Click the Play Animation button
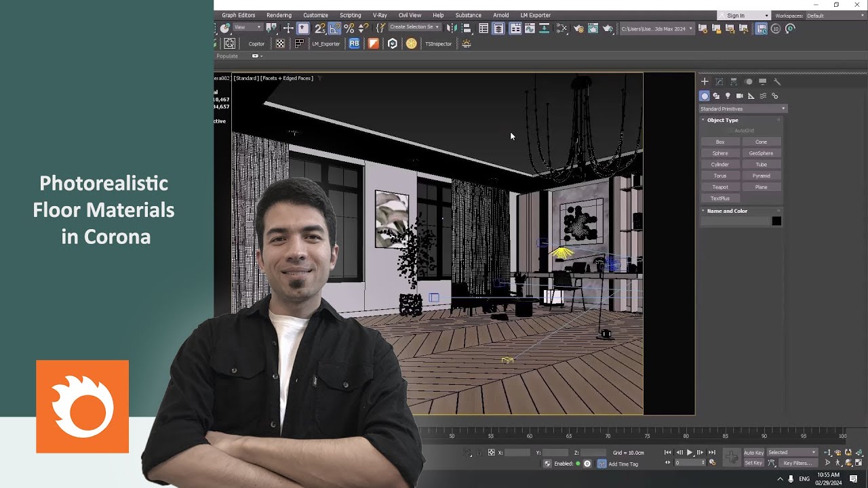The height and width of the screenshot is (488, 868). 690,452
